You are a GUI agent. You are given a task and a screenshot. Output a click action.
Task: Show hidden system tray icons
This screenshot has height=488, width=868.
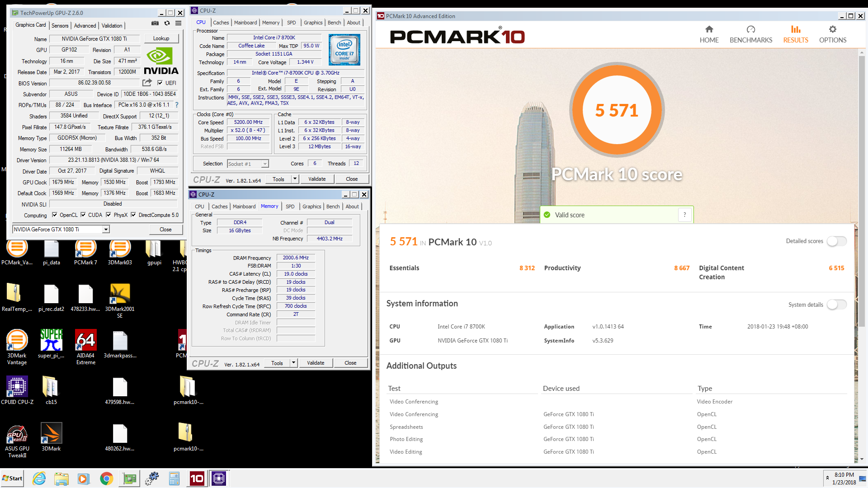(x=827, y=478)
